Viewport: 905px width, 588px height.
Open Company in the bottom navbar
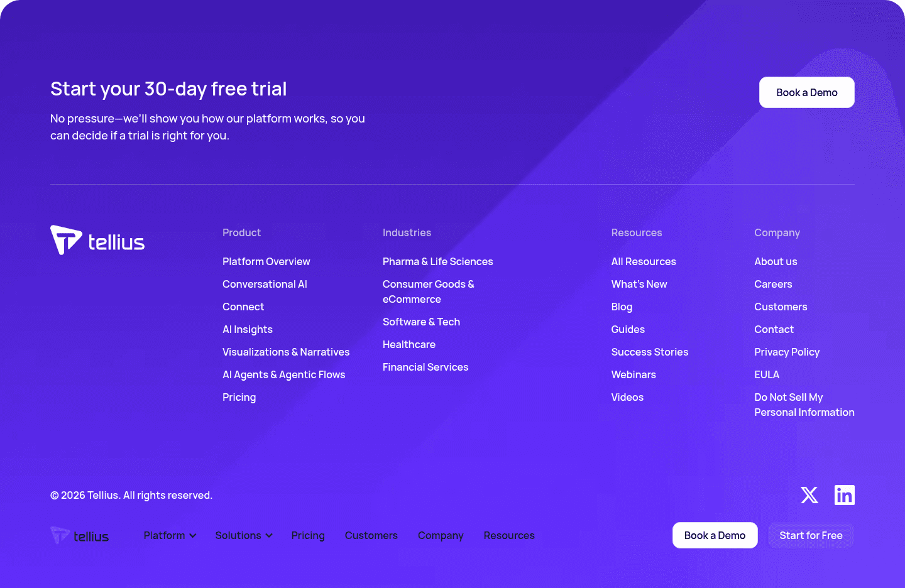point(441,535)
